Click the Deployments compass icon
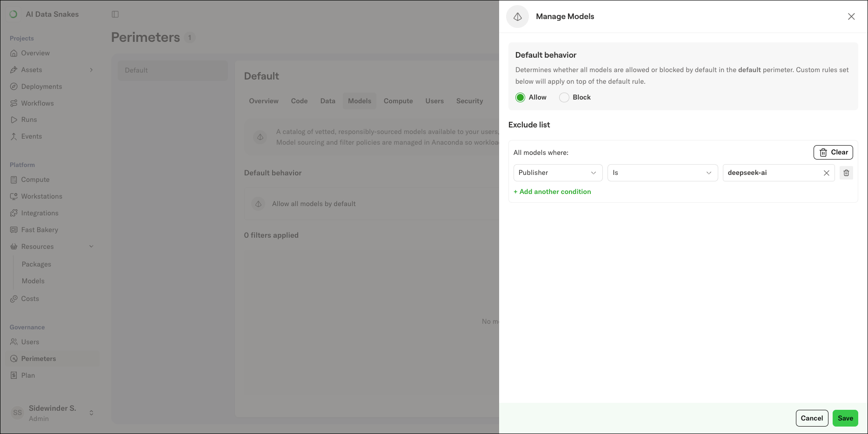This screenshot has height=434, width=868. 14,87
